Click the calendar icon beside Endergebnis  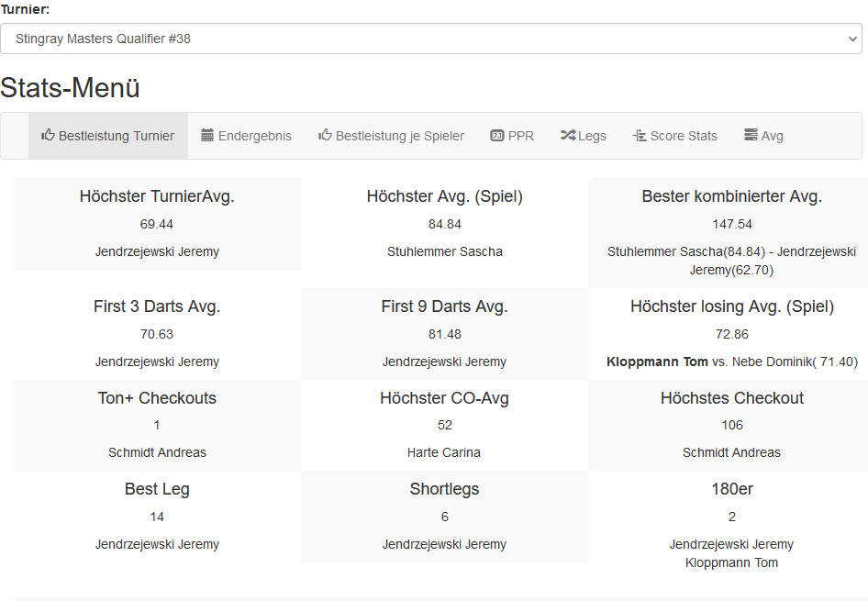pos(207,135)
